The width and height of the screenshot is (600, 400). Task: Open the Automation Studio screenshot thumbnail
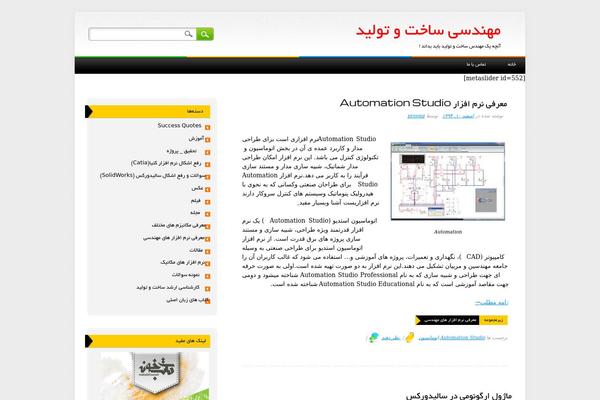tap(448, 181)
